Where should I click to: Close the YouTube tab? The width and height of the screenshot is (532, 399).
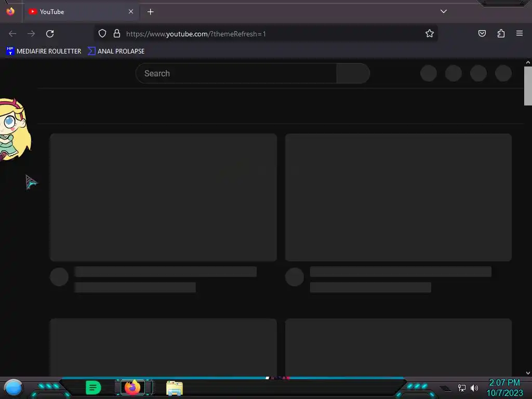pos(131,11)
